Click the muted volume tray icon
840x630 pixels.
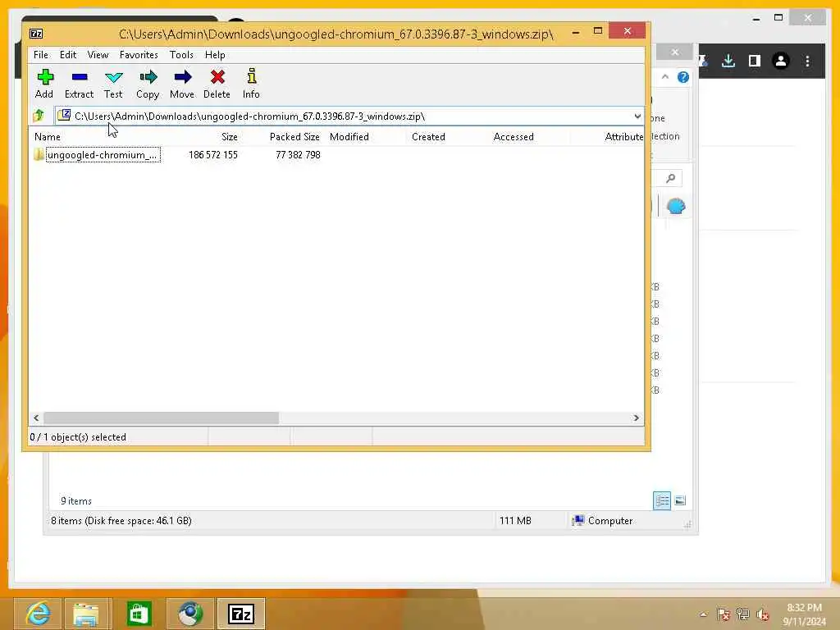(x=763, y=614)
